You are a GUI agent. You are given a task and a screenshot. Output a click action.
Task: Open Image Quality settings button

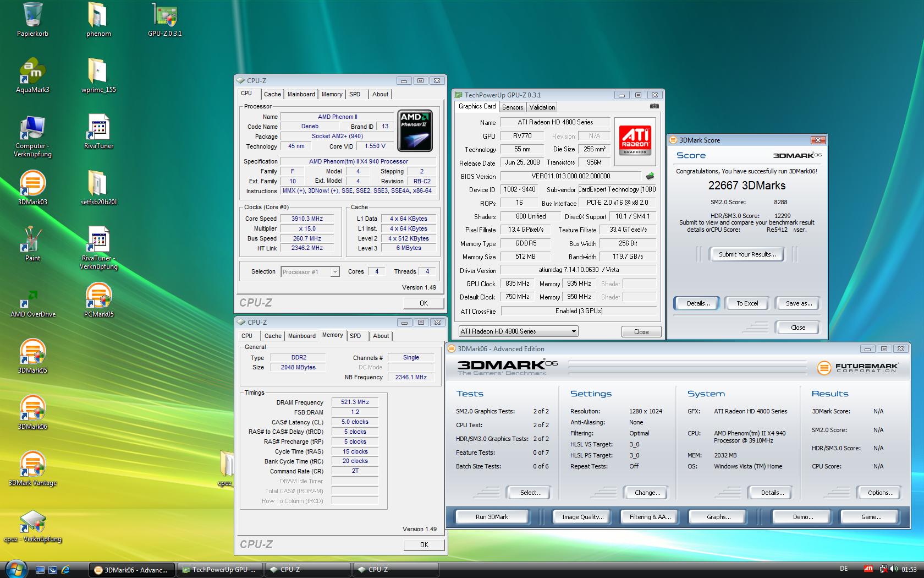[582, 517]
